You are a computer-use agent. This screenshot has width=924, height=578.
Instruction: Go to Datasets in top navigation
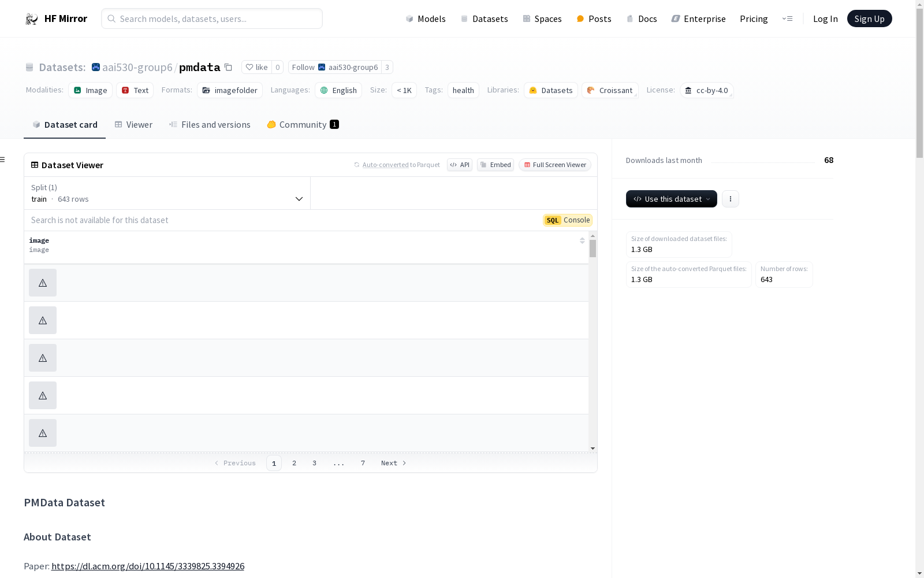(x=484, y=19)
